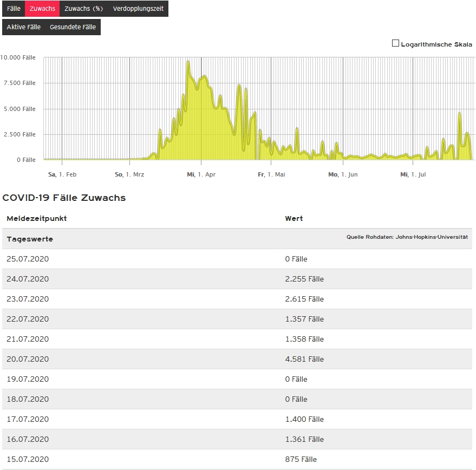Open the Gesundete Fälle tab
The width and height of the screenshot is (476, 470).
click(73, 27)
